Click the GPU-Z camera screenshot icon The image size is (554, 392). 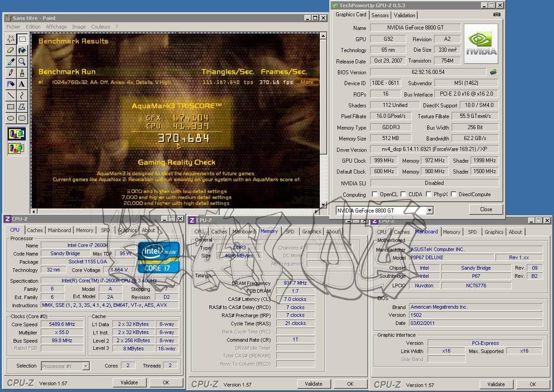tap(497, 15)
